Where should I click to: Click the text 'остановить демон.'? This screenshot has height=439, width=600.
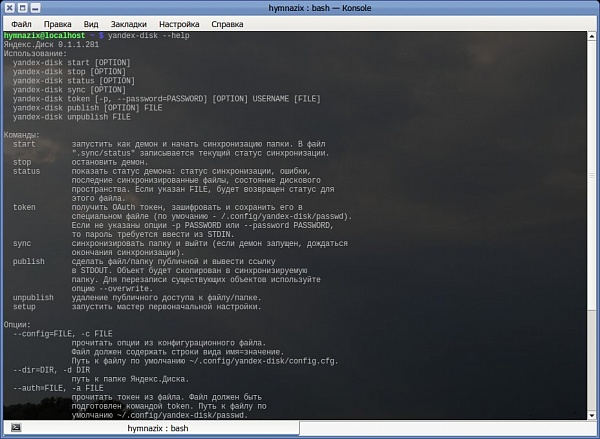(110, 162)
